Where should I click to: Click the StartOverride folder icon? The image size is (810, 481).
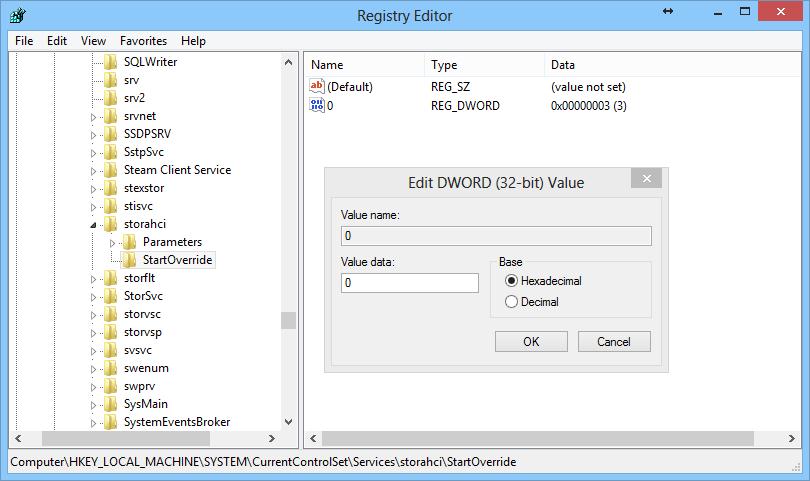130,260
